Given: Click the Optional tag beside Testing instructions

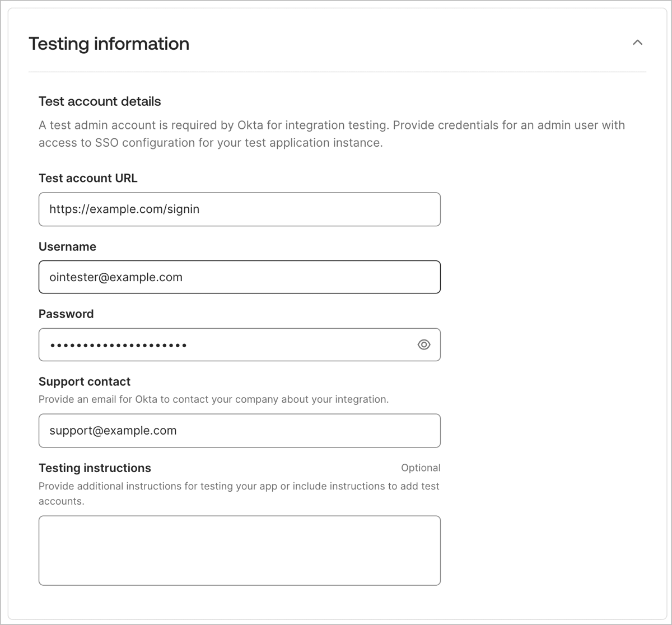Looking at the screenshot, I should [421, 468].
